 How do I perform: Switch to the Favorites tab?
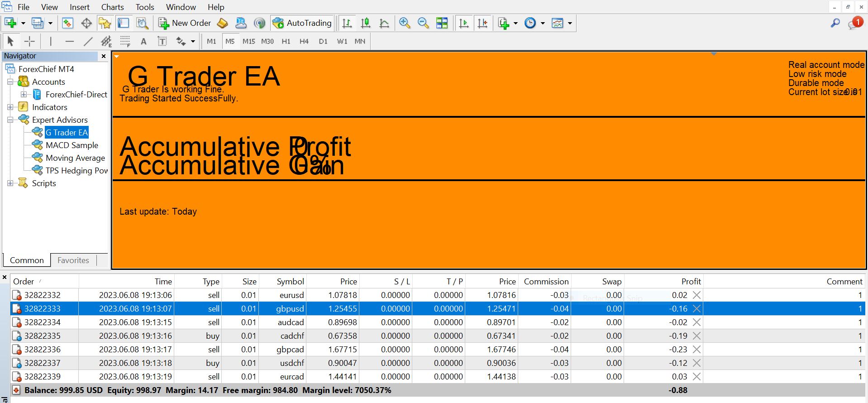pyautogui.click(x=73, y=260)
